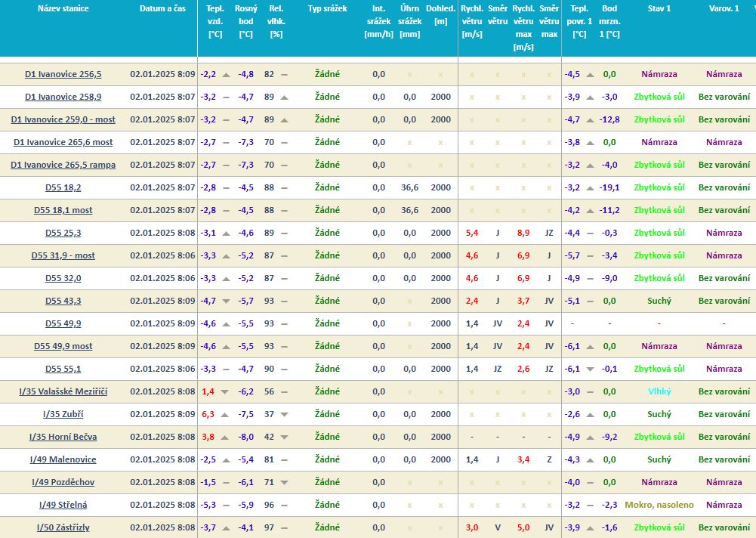This screenshot has height=538, width=756.
Task: Click the surface temperature up arrow for I/50 Zástřizly
Action: point(590,527)
